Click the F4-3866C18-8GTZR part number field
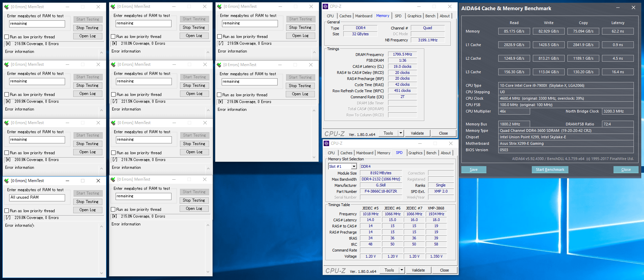 coord(381,192)
